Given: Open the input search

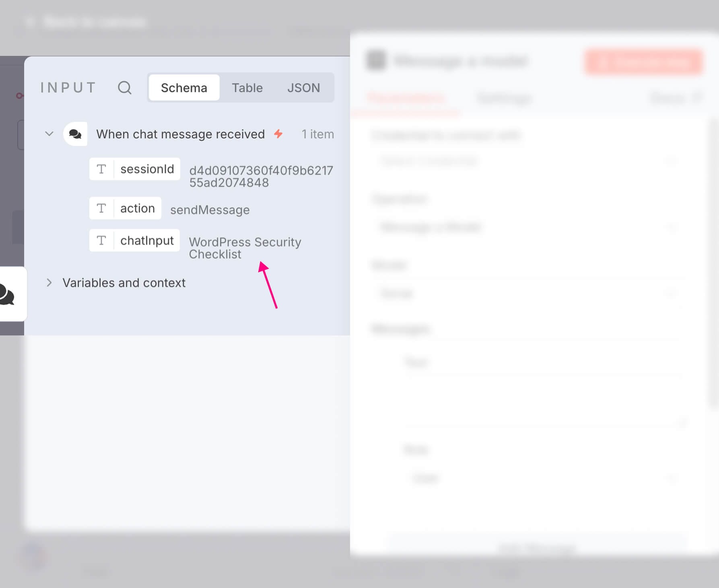Looking at the screenshot, I should point(125,88).
